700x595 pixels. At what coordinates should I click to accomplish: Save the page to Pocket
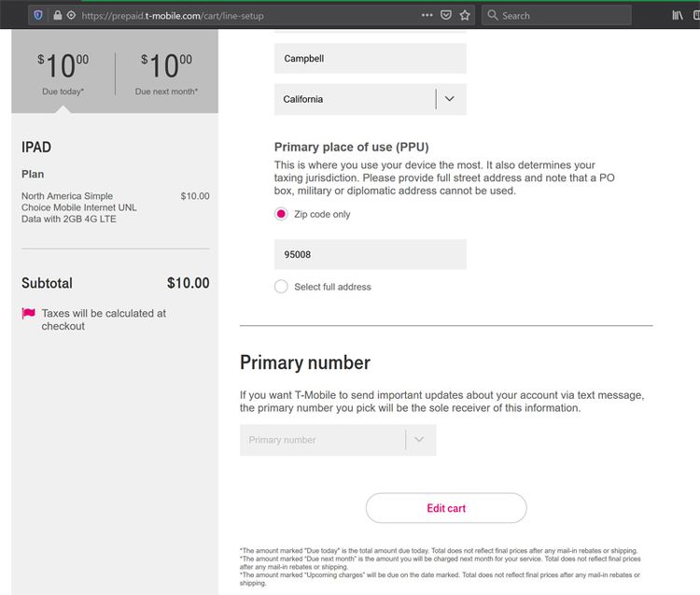point(445,15)
